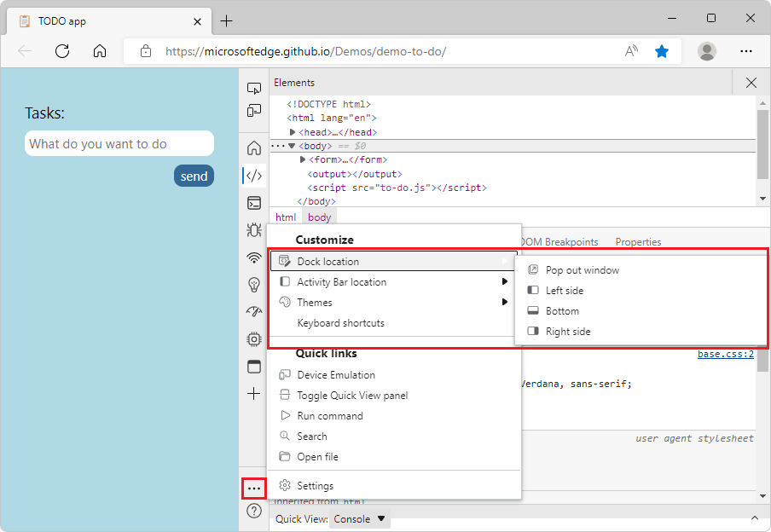
Task: Open the Application window tool
Action: (253, 367)
